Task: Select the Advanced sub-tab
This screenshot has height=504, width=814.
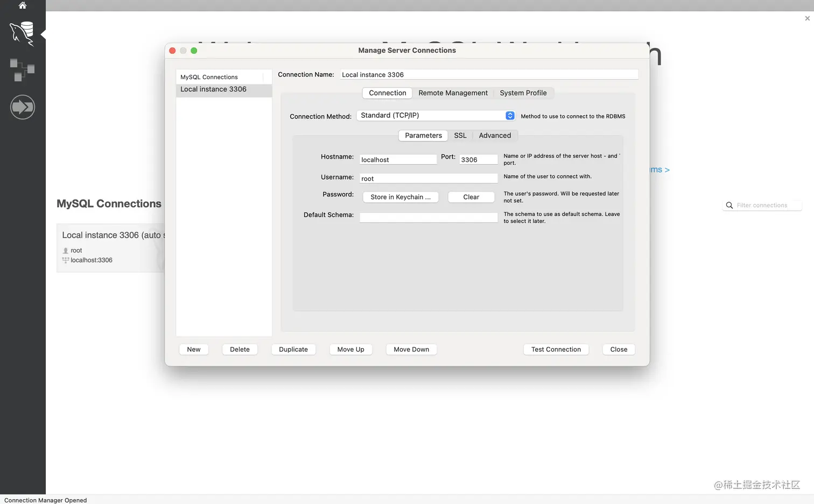Action: [495, 136]
